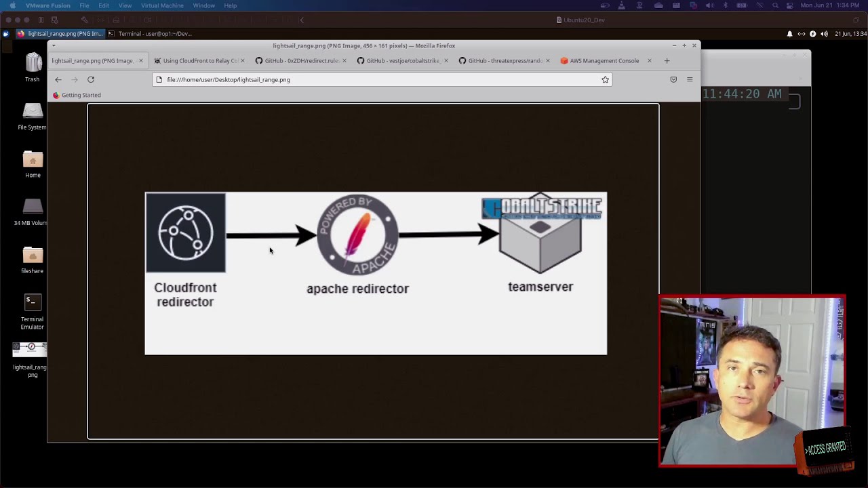Open the Getting Started bookmark

coord(77,95)
